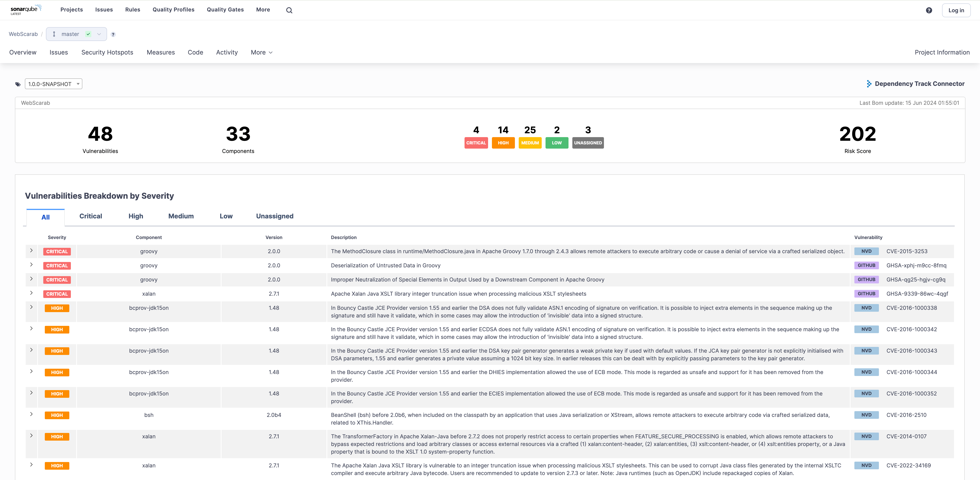This screenshot has height=480, width=980.
Task: Click the help question mark icon
Action: 929,10
